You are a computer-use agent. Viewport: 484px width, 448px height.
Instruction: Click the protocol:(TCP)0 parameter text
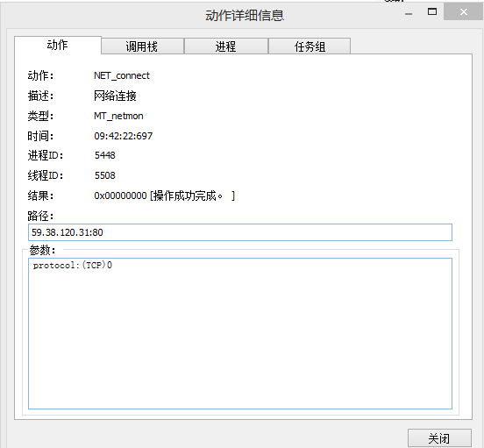point(73,266)
